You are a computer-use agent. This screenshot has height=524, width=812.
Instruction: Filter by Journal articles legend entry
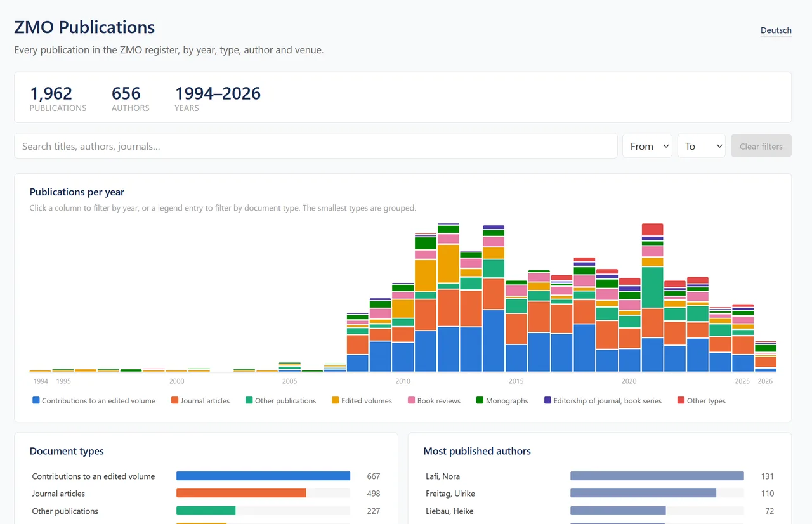[x=200, y=401]
